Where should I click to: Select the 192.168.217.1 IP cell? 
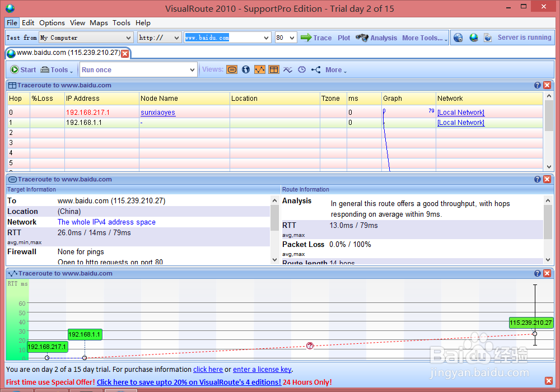point(102,113)
